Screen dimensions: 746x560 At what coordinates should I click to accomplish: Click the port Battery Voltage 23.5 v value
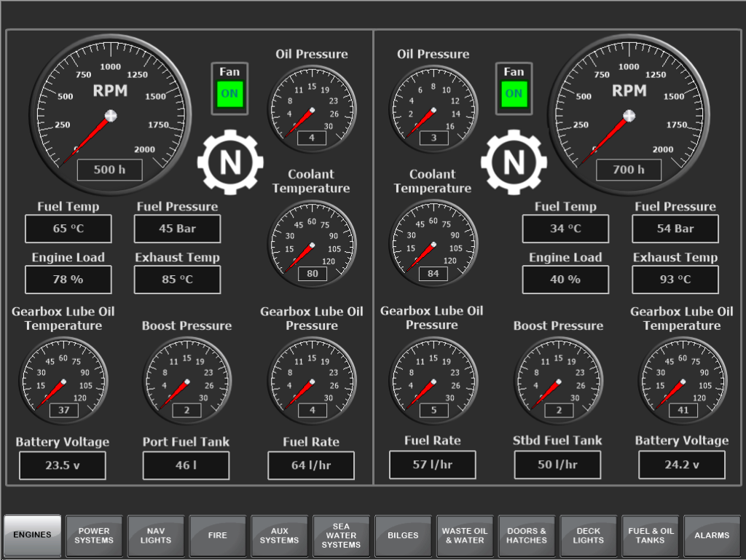point(63,465)
